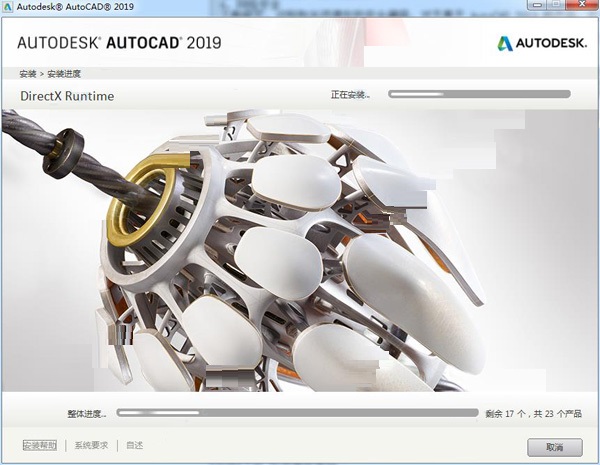Click the AUTODESK AUTOCAD 2019 product title
Screen dimensions: 600x465
119,43
